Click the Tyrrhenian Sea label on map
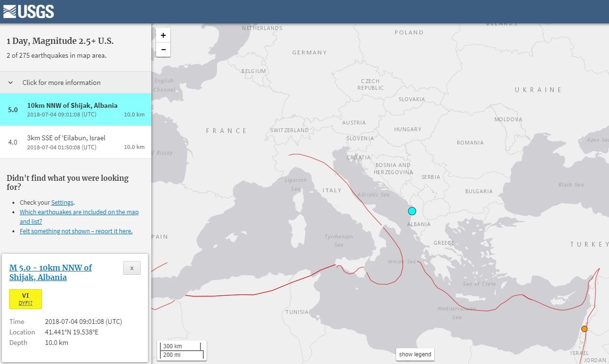The width and height of the screenshot is (609, 364). click(338, 240)
